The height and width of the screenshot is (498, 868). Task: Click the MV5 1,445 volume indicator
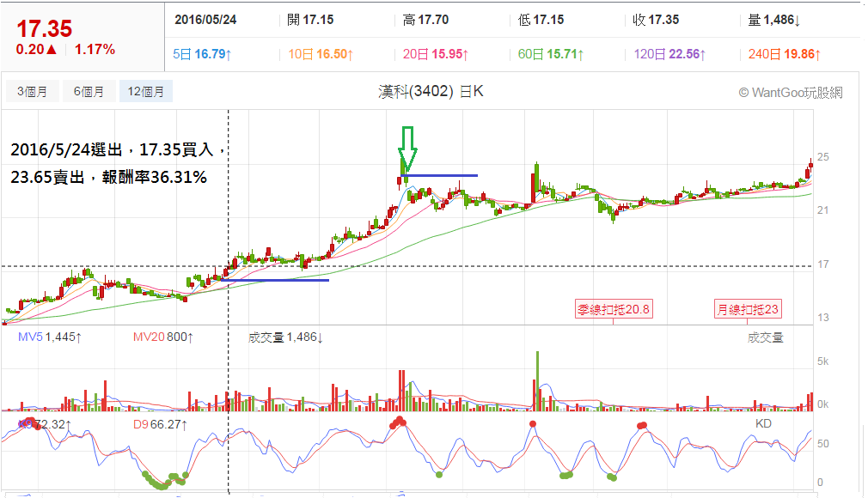(x=50, y=337)
